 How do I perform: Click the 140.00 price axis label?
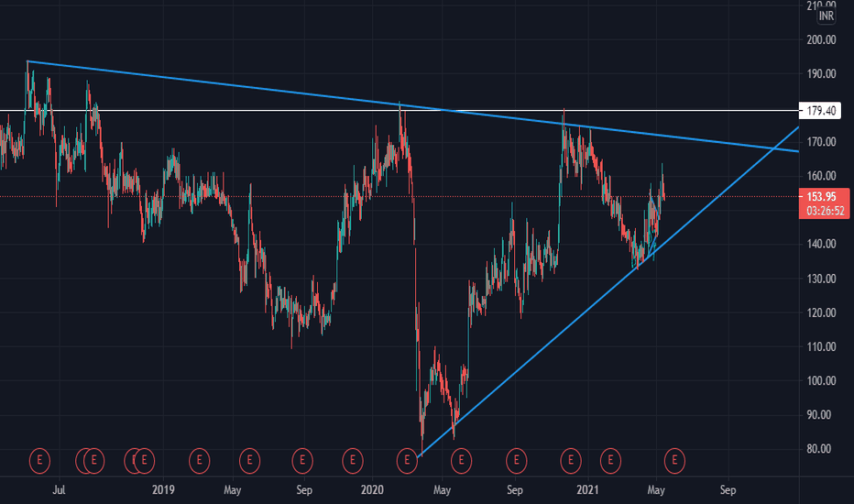[x=821, y=244]
